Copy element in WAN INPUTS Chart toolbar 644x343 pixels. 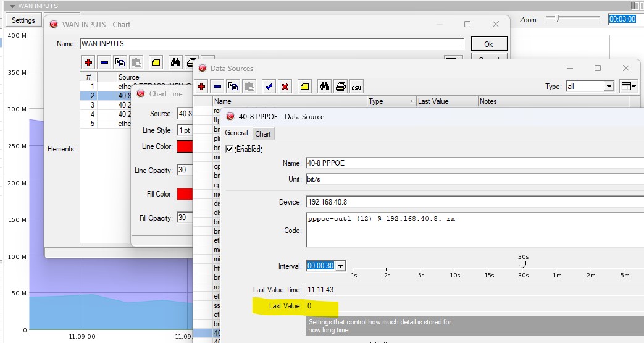[x=120, y=62]
